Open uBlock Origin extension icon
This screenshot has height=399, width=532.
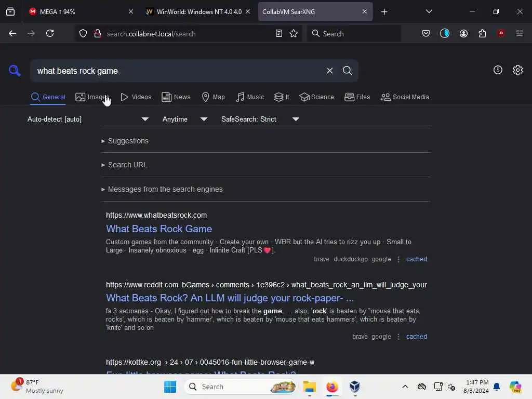(501, 33)
